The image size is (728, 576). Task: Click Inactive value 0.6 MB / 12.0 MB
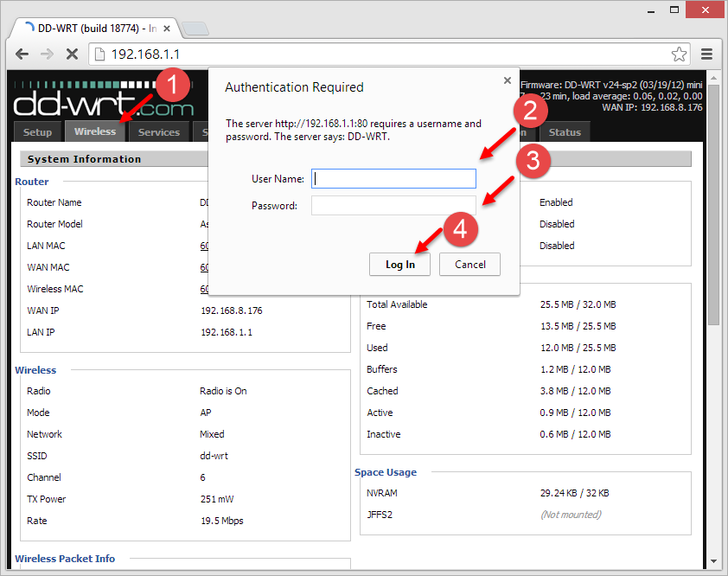pos(575,434)
